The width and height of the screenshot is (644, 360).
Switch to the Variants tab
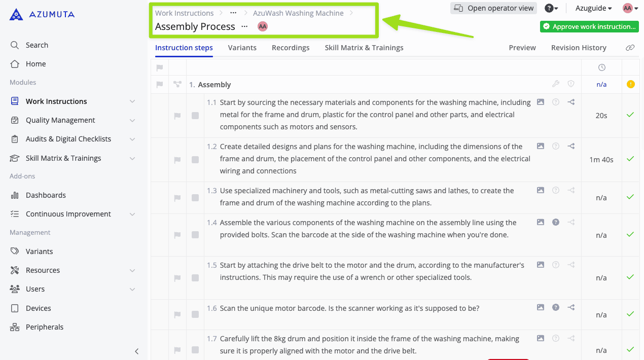(242, 48)
